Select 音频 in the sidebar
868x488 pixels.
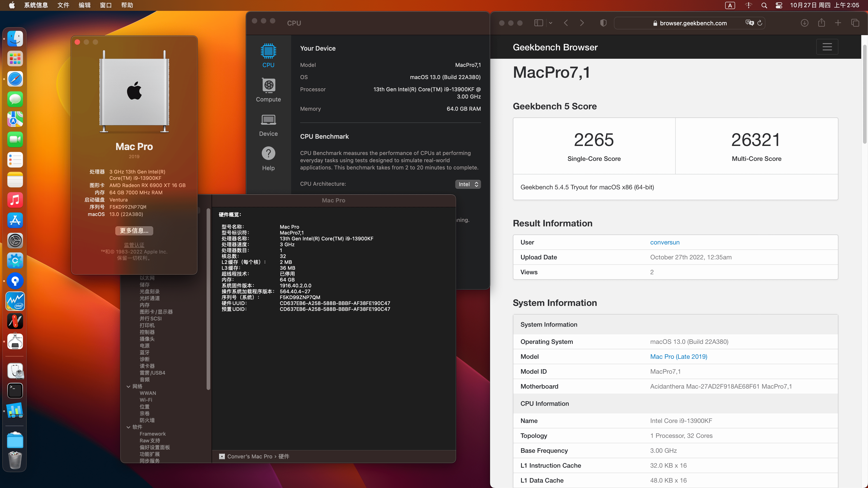pyautogui.click(x=145, y=380)
